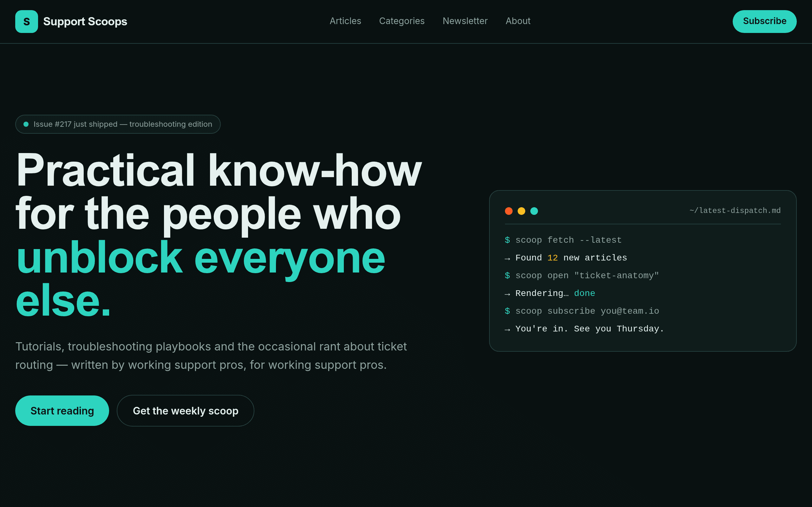Click the yellow terminal window dot
The image size is (812, 507).
(521, 211)
